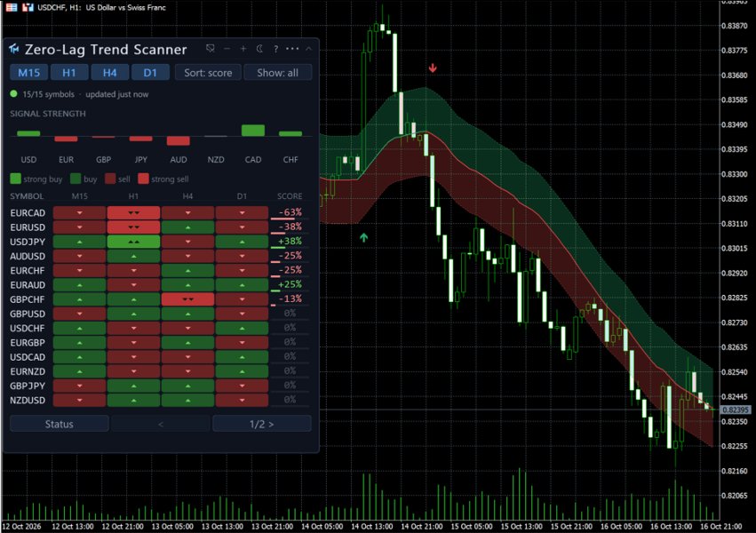Select the NZDUSD symbol row
The width and height of the screenshot is (756, 533).
160,400
